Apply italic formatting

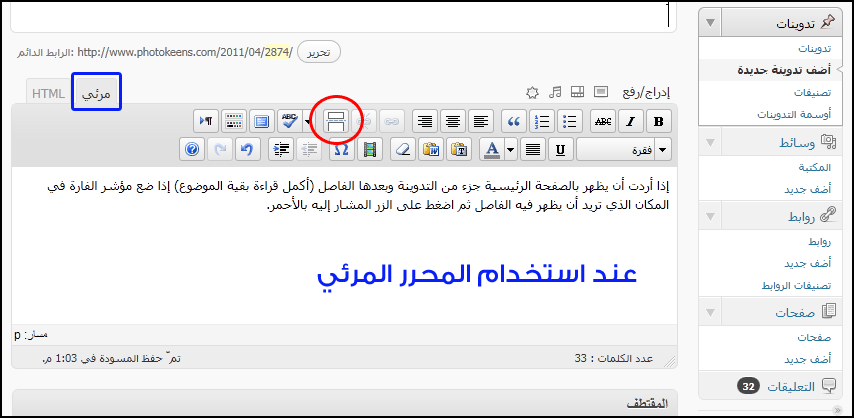pyautogui.click(x=632, y=121)
